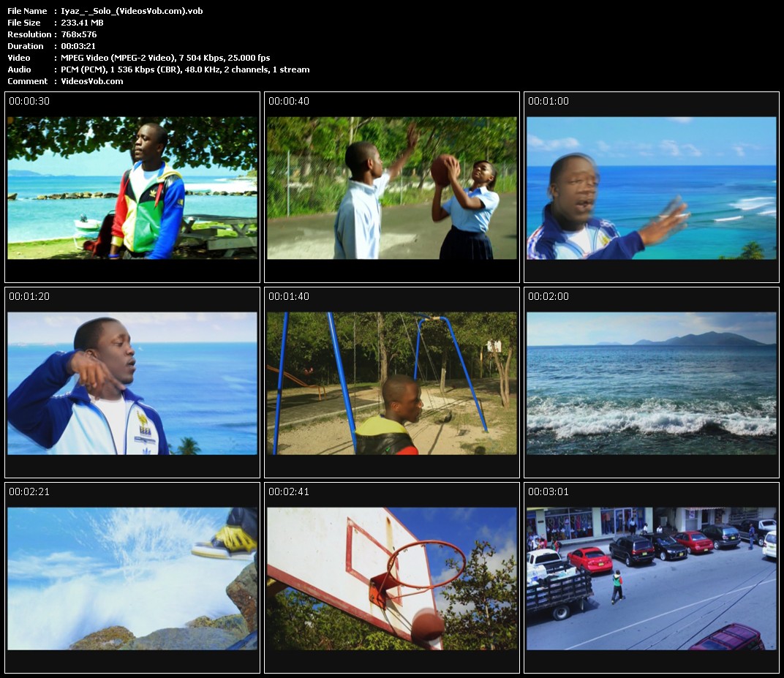
Task: Click the 00:00:40 timestamp label
Action: (289, 101)
